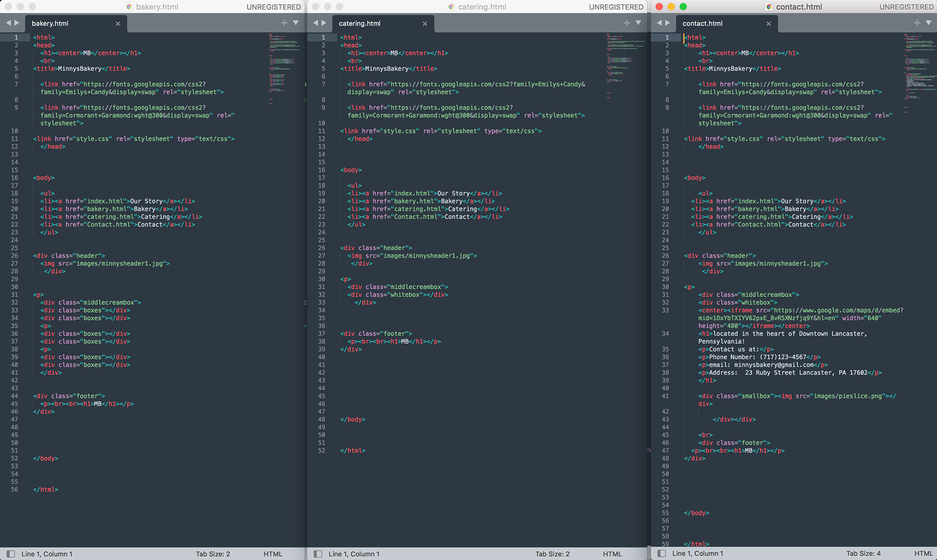Go back in contact.html window tab history
This screenshot has width=937, height=560.
coord(659,23)
